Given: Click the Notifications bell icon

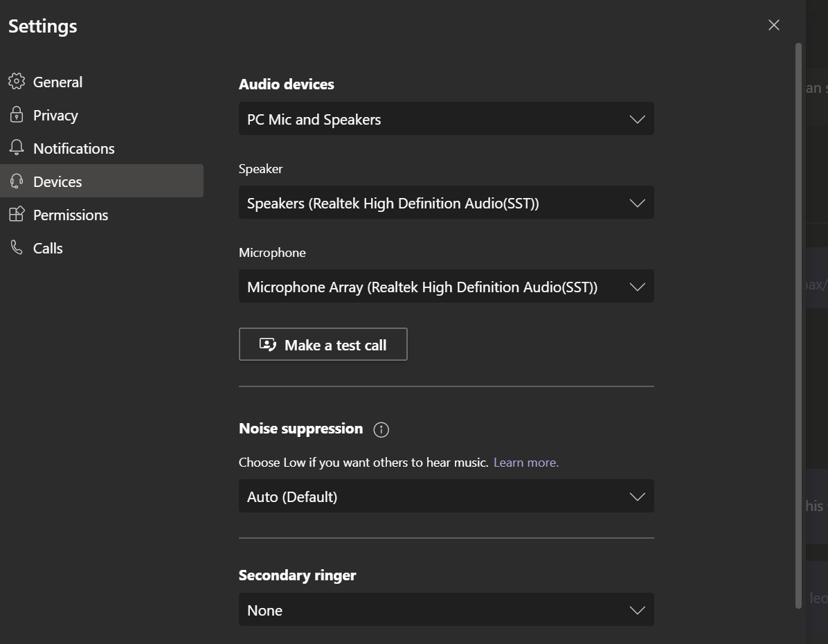Looking at the screenshot, I should (x=17, y=148).
